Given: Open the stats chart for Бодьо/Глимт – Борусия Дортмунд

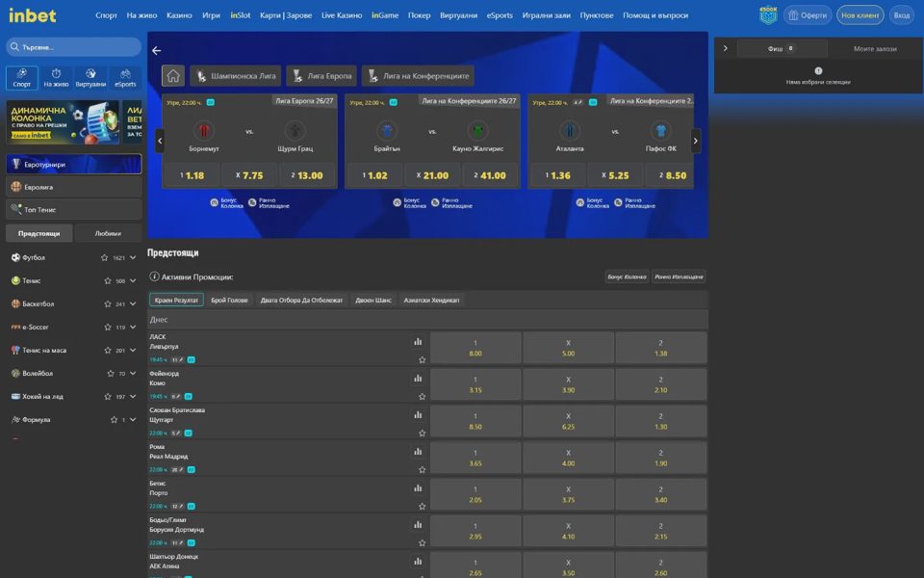Looking at the screenshot, I should click(418, 524).
